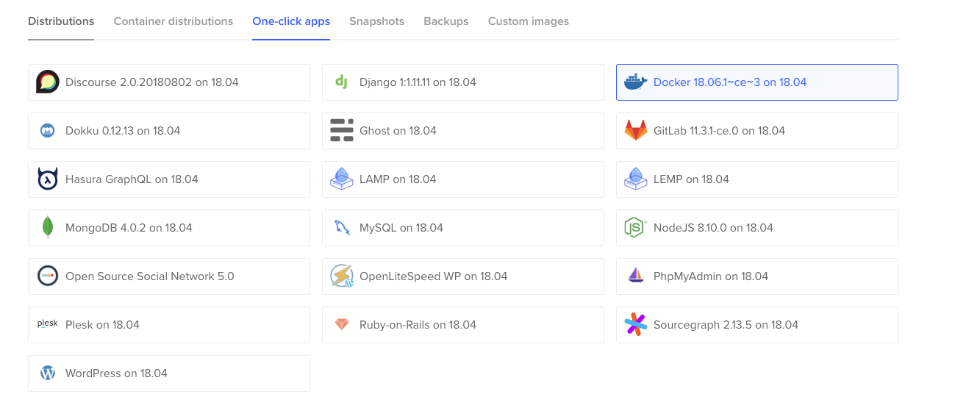The width and height of the screenshot is (980, 408).
Task: Click the green Django dj icon
Action: pos(341,82)
